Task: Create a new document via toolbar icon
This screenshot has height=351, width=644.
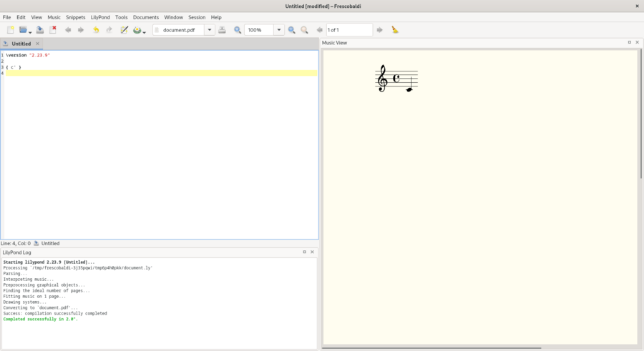Action: click(x=10, y=30)
